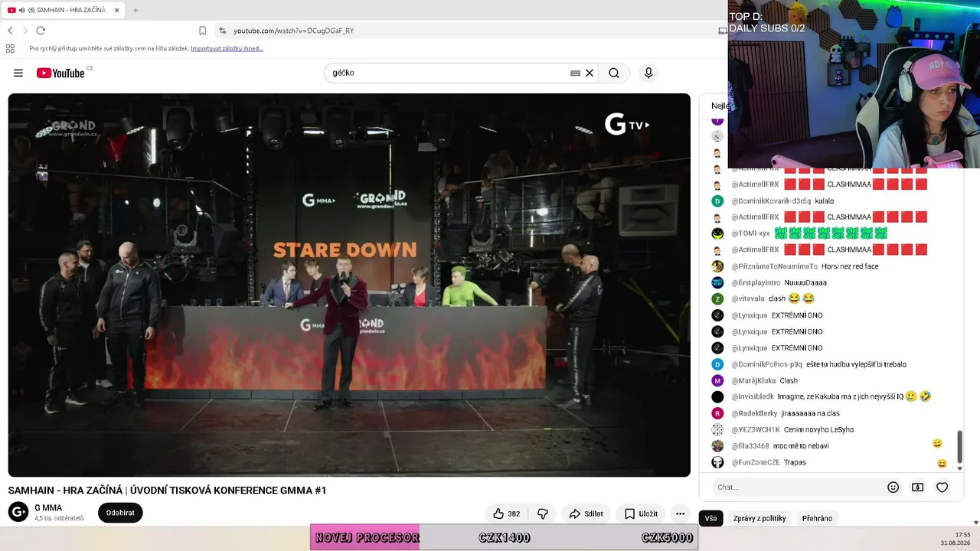This screenshot has height=551, width=980.
Task: Open the @YEZ3WCH1K avatar in chat
Action: click(x=717, y=429)
